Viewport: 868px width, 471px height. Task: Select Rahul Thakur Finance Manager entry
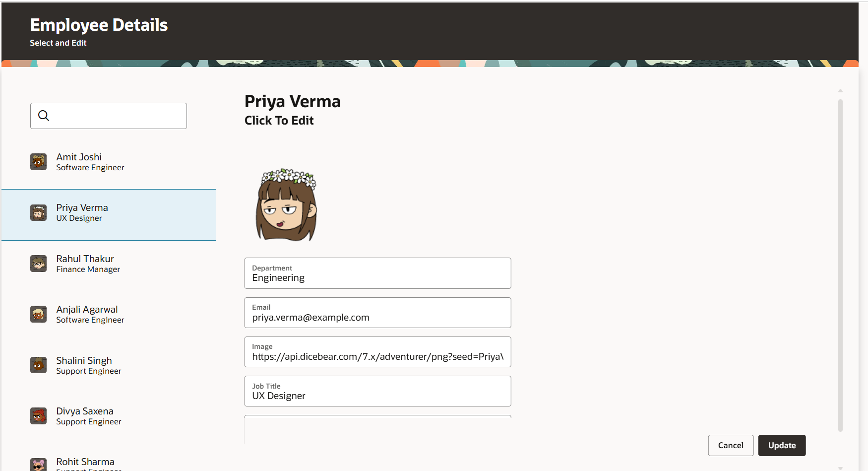click(109, 264)
